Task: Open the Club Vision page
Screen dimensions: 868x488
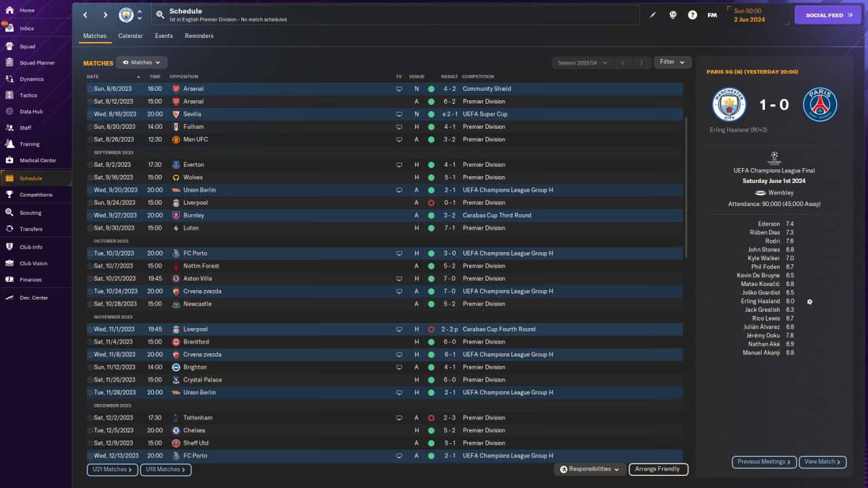Action: click(x=34, y=264)
